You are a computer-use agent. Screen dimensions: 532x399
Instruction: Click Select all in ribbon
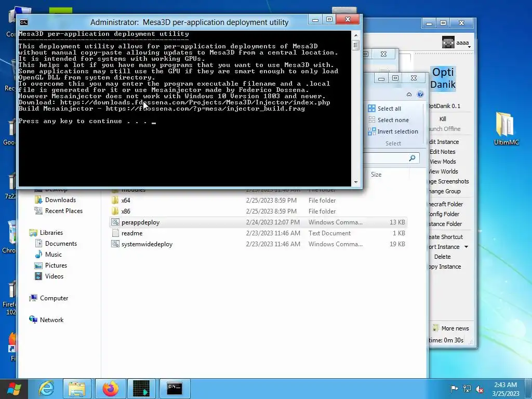[x=385, y=109]
